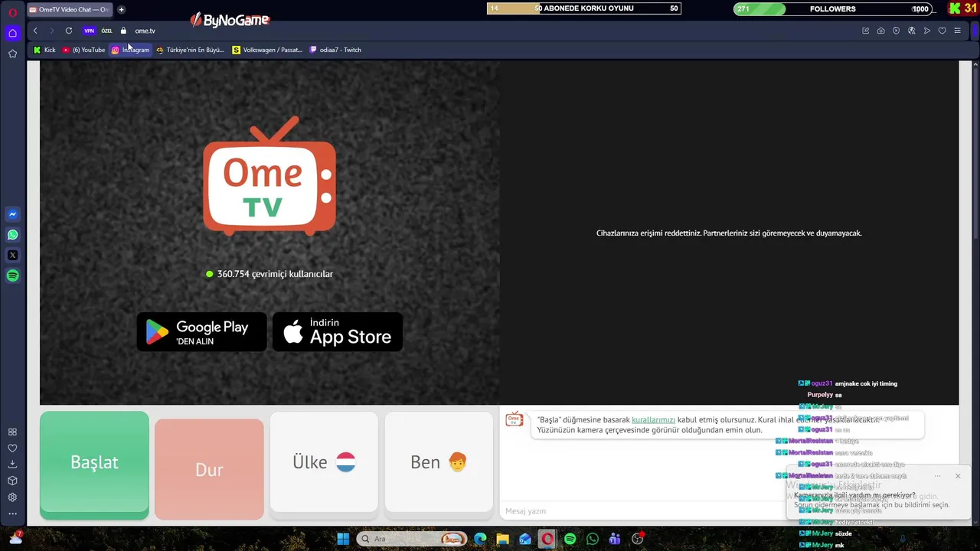This screenshot has height=551, width=980.
Task: Open Spotify in the Opera sidebar
Action: (12, 275)
